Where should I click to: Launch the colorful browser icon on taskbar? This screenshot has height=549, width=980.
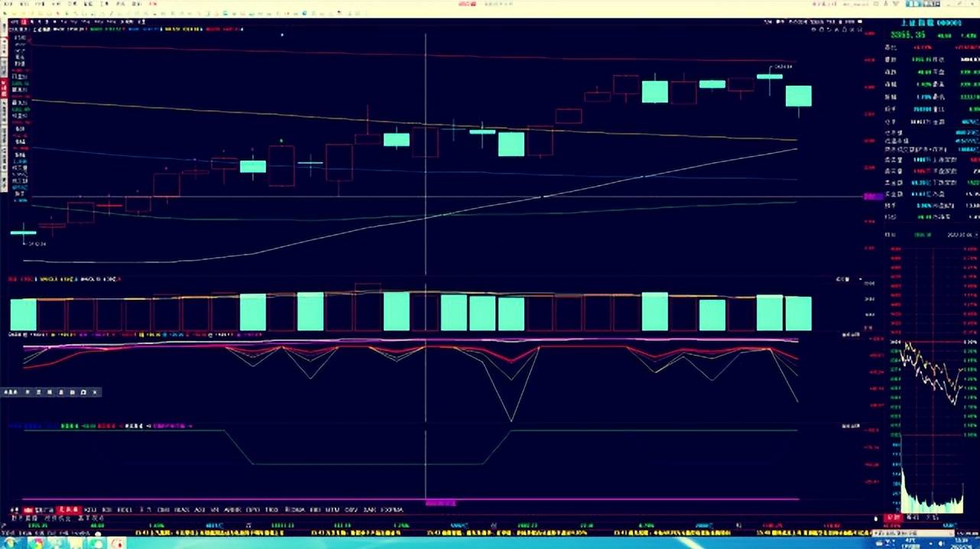(37, 542)
